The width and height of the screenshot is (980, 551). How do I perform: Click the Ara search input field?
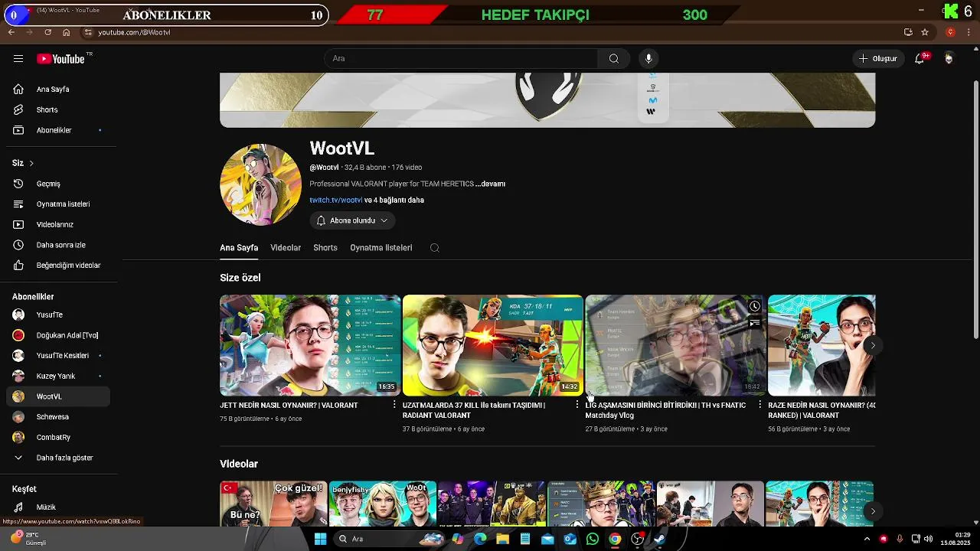click(461, 59)
